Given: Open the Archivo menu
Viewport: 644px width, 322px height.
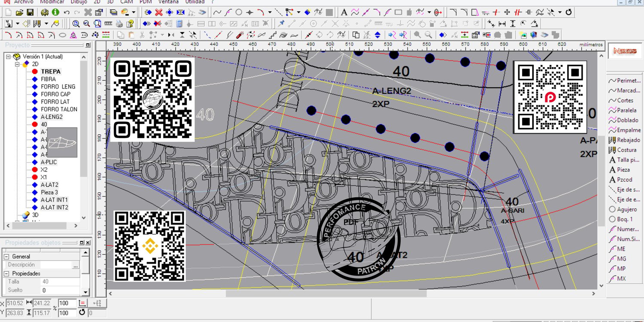Looking at the screenshot, I should 24,2.
